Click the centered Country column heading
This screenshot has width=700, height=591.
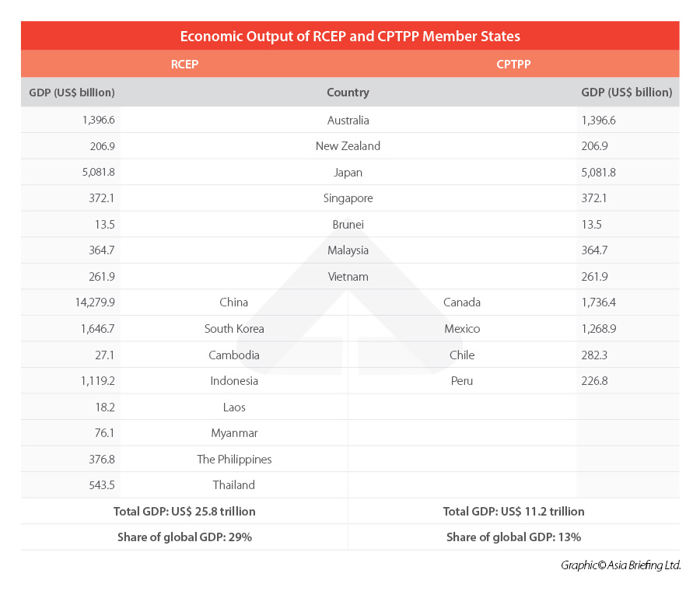(x=348, y=93)
